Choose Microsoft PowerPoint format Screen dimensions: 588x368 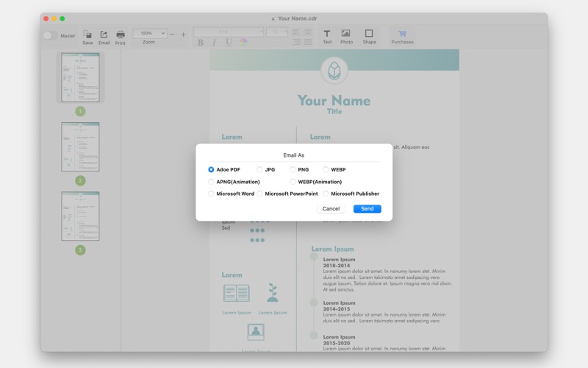coord(287,194)
